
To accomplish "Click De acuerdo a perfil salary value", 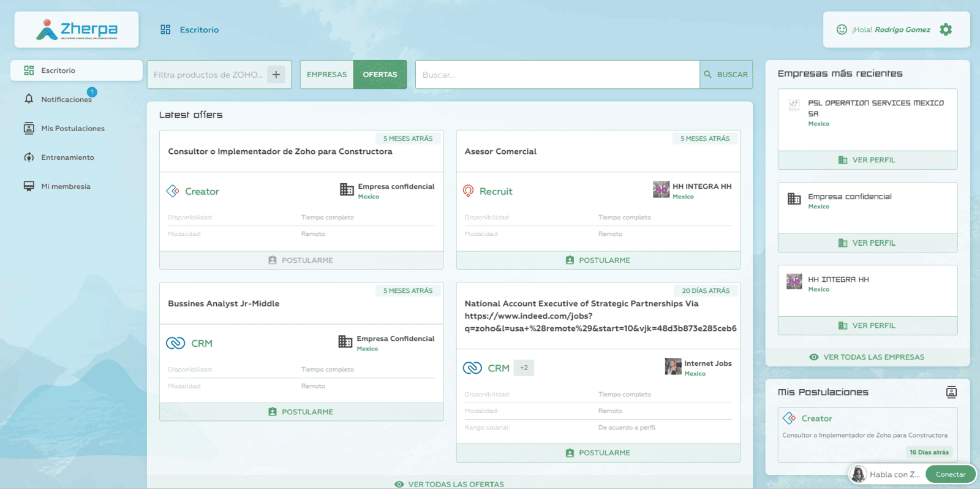I will [627, 428].
